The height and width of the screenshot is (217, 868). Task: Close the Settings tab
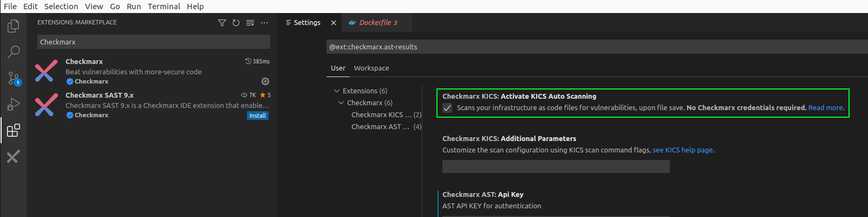(x=334, y=23)
